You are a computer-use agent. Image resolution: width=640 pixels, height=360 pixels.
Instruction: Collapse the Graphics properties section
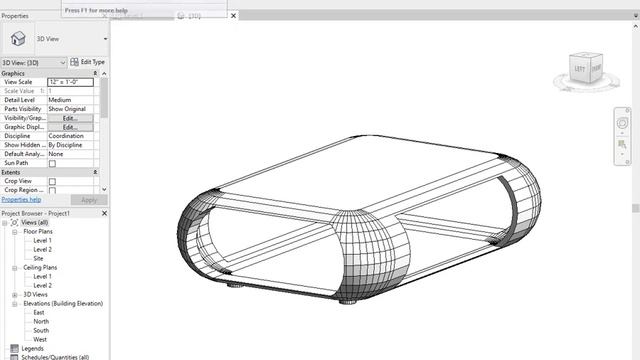[95, 73]
